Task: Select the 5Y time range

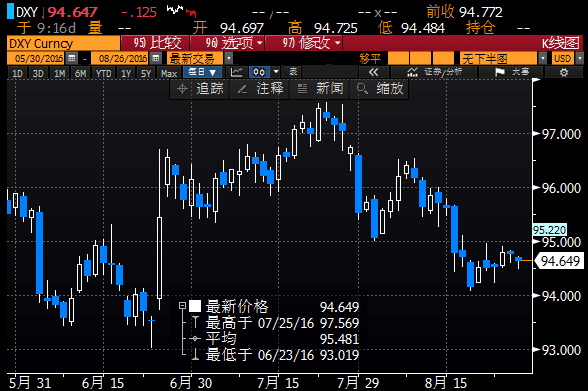Action: (146, 73)
